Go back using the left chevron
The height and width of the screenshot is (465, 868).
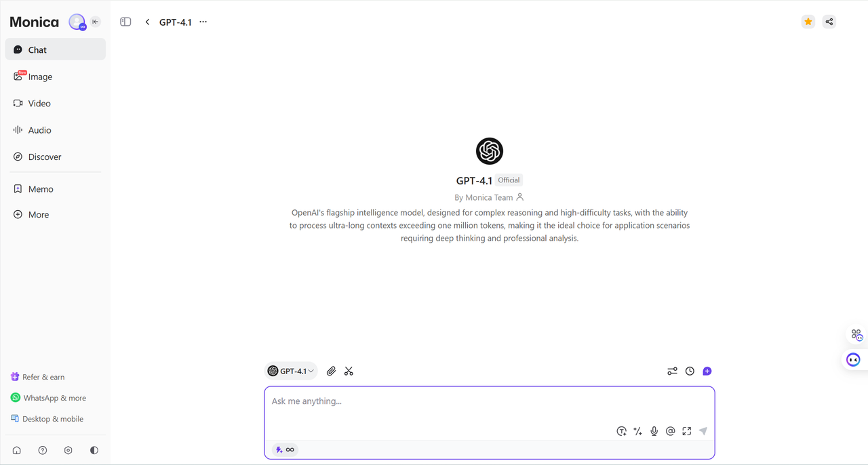coord(147,22)
